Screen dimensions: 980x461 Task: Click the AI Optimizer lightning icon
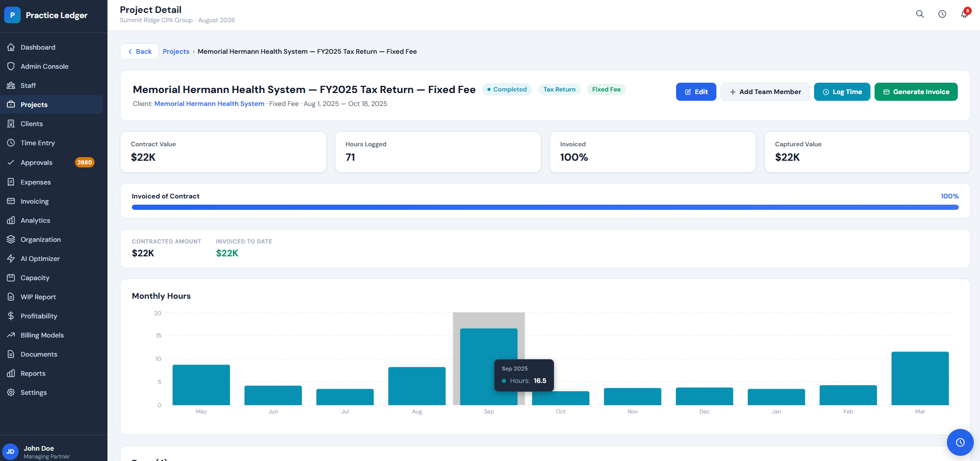11,258
